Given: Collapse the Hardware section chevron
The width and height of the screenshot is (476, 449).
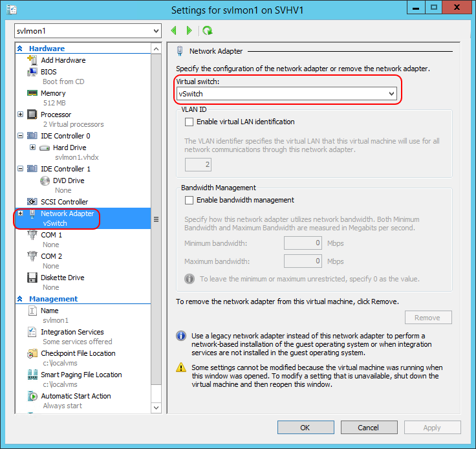Looking at the screenshot, I should coord(20,49).
